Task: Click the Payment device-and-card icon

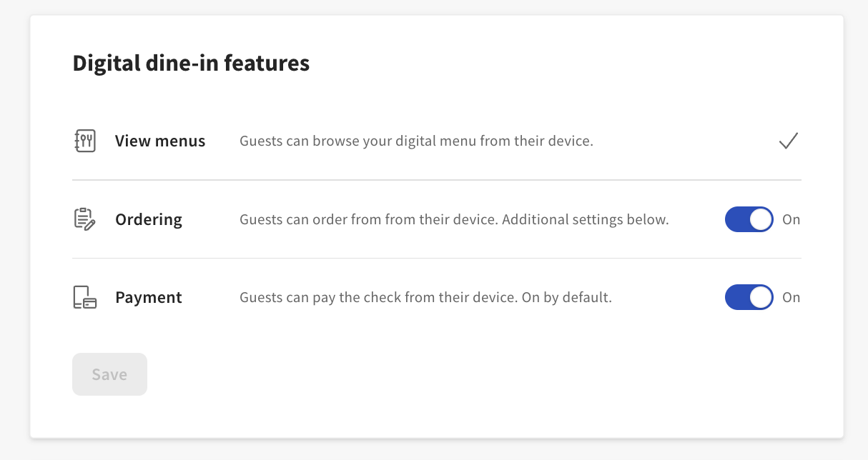Action: click(x=84, y=297)
